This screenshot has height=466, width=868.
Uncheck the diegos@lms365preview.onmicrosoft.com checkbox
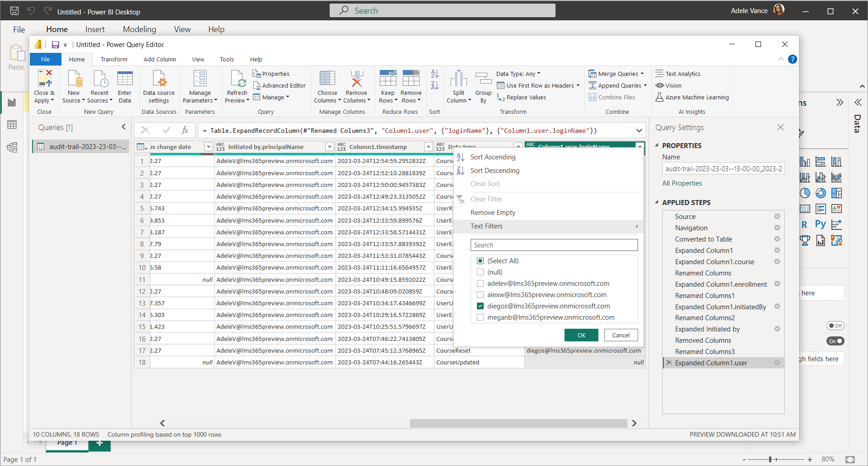point(481,306)
